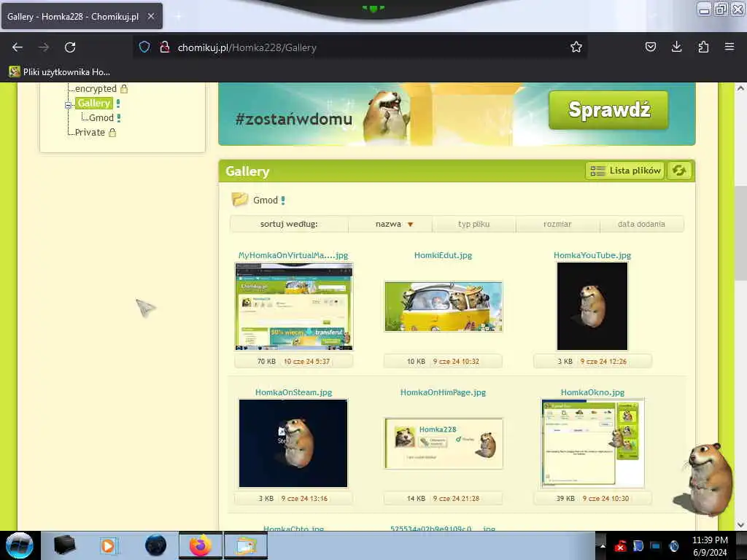
Task: Select the Gallery folder in tree
Action: [94, 103]
